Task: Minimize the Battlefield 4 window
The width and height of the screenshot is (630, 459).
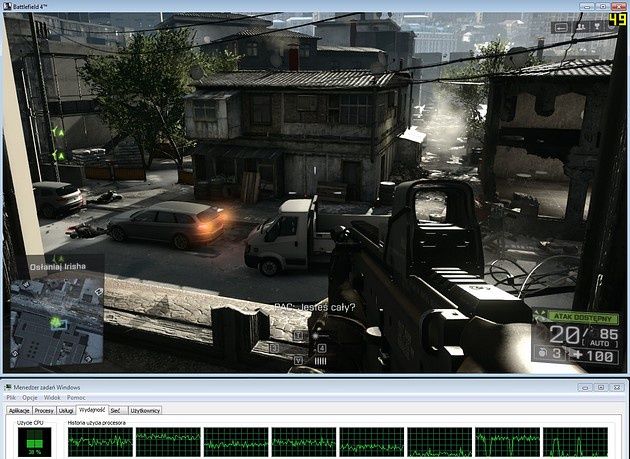Action: 587,6
